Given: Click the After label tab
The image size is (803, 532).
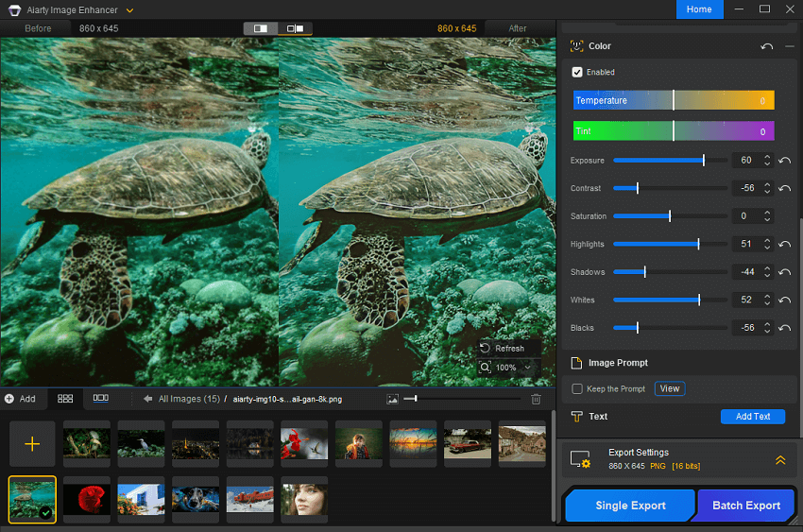Looking at the screenshot, I should 518,28.
